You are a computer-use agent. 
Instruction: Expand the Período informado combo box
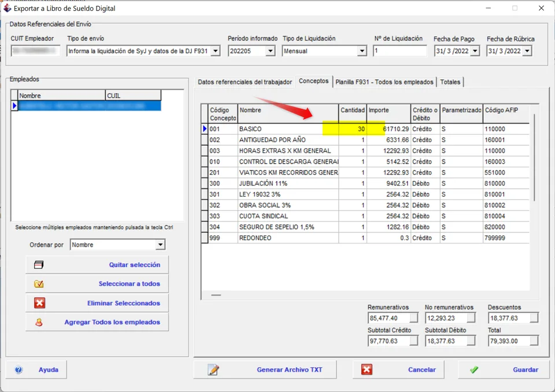[x=271, y=51]
